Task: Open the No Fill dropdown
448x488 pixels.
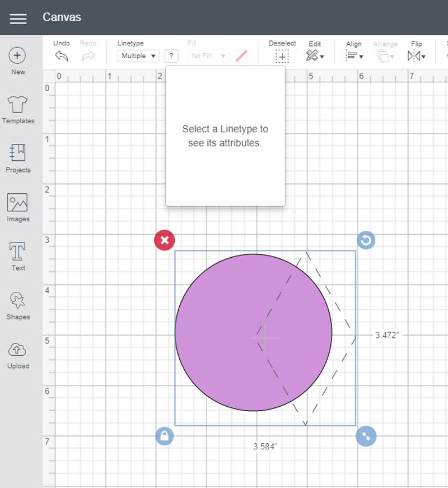Action: click(x=208, y=56)
